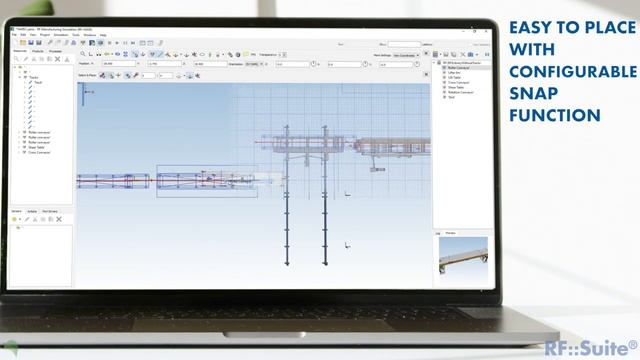This screenshot has width=640, height=360.
Task: Select Cross Conveyor in the Resources tree
Action: coord(39,152)
